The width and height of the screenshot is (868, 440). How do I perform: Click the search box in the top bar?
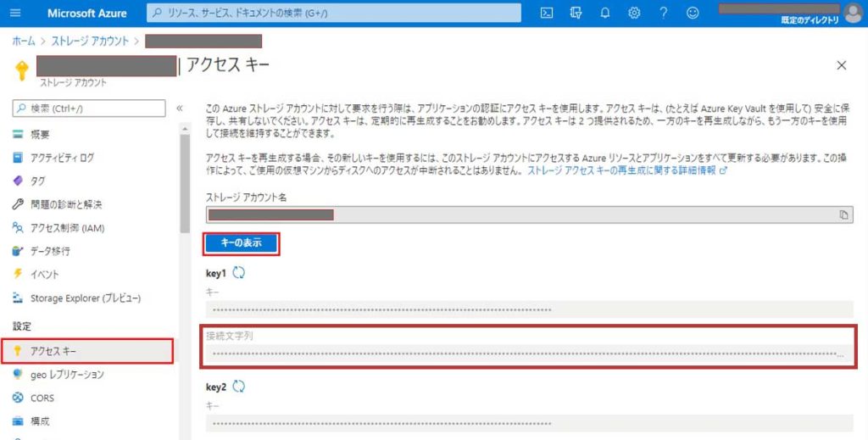coord(334,13)
